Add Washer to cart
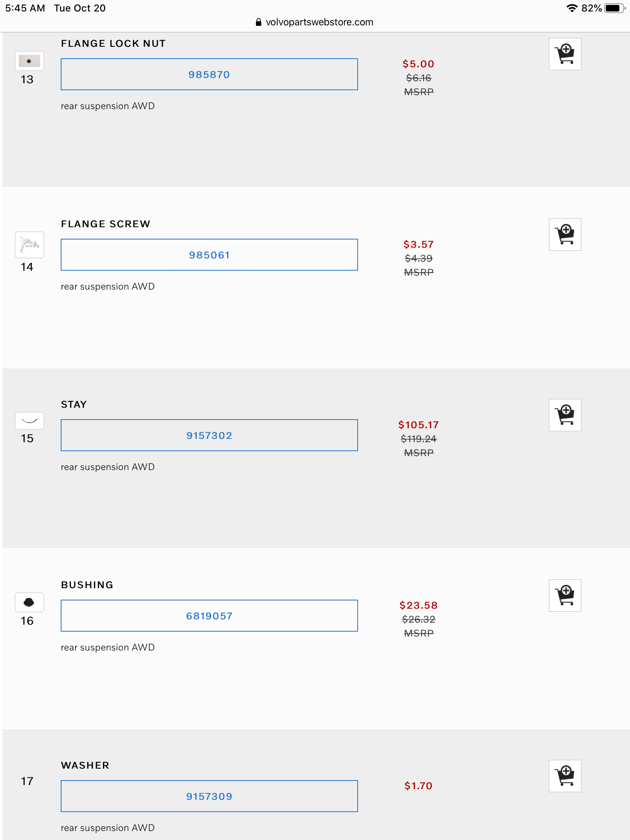The image size is (630, 840). tap(565, 776)
